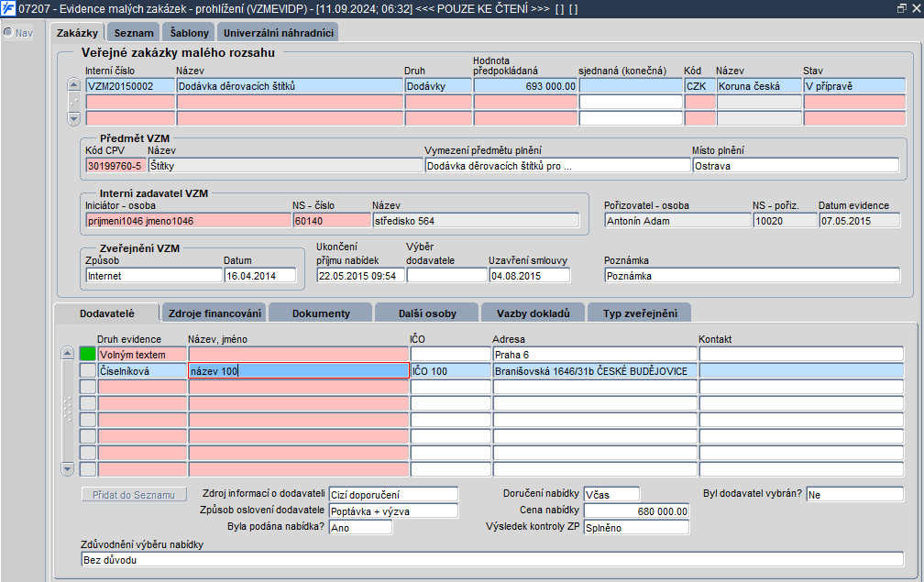Click Interní číslo field VZM20150002

pos(130,86)
